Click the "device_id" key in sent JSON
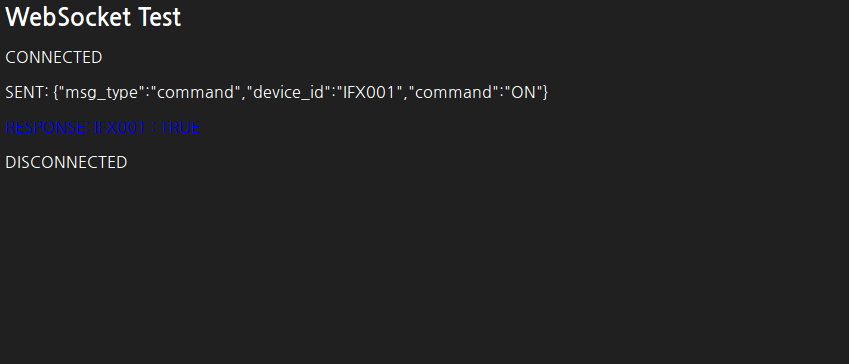Screen dimensions: 849x364 coord(289,93)
